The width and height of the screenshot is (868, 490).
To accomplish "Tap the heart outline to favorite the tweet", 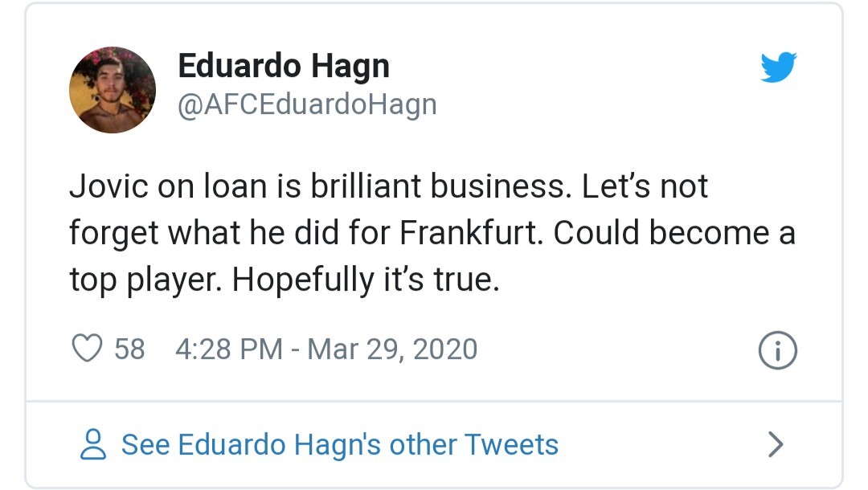I will point(85,348).
